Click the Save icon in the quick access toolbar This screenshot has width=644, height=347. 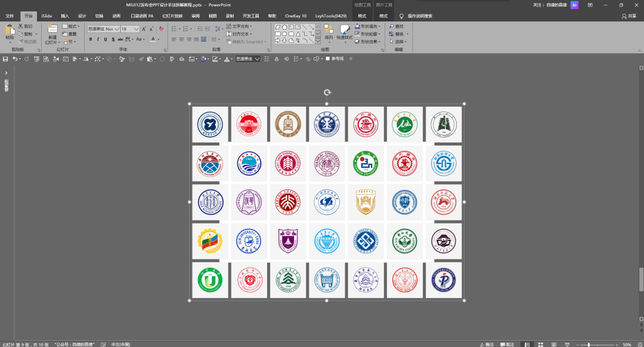tap(5, 59)
